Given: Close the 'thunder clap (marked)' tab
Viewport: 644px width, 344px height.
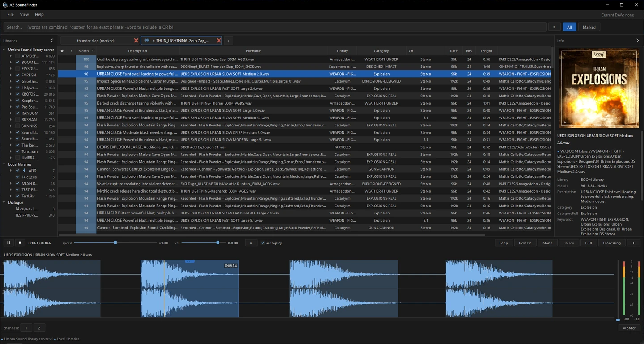Looking at the screenshot, I should click(136, 41).
